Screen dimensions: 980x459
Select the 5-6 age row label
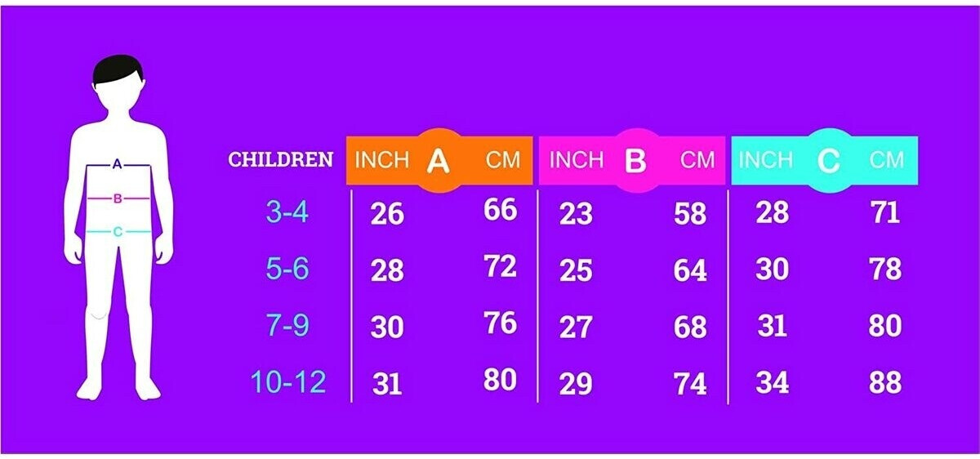[x=288, y=269]
